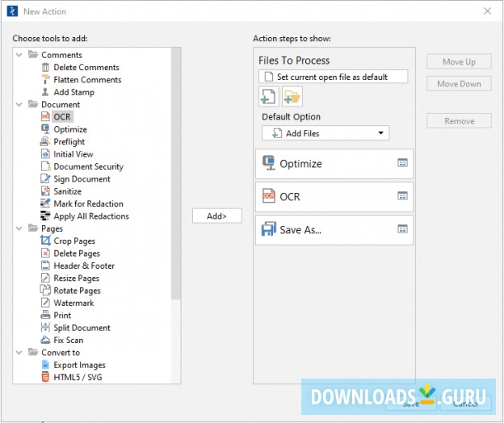This screenshot has width=504, height=423.
Task: Click the Remove button
Action: [459, 121]
